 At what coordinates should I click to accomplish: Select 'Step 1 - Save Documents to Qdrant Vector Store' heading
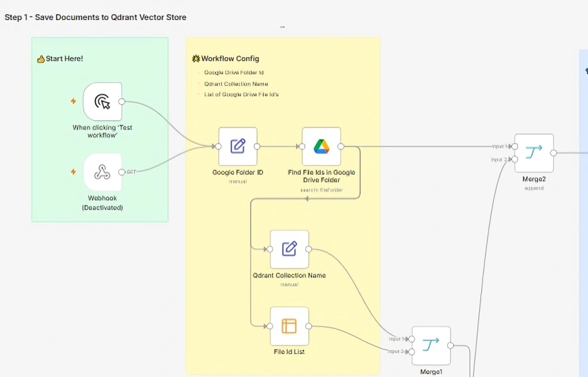click(95, 17)
